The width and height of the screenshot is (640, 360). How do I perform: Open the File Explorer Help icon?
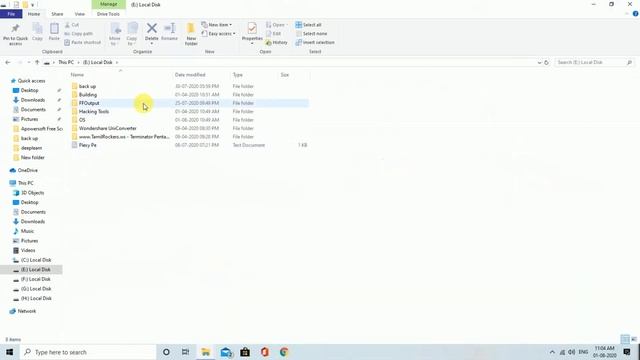point(636,14)
